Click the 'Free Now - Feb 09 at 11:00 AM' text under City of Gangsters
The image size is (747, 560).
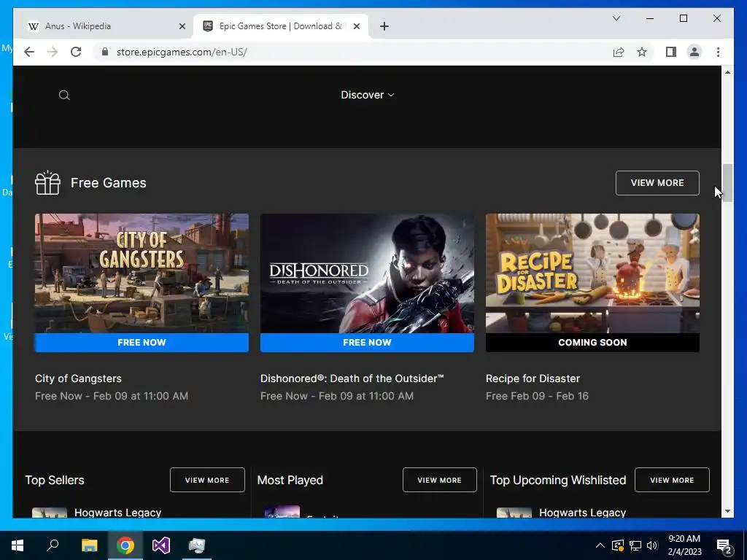pos(112,396)
